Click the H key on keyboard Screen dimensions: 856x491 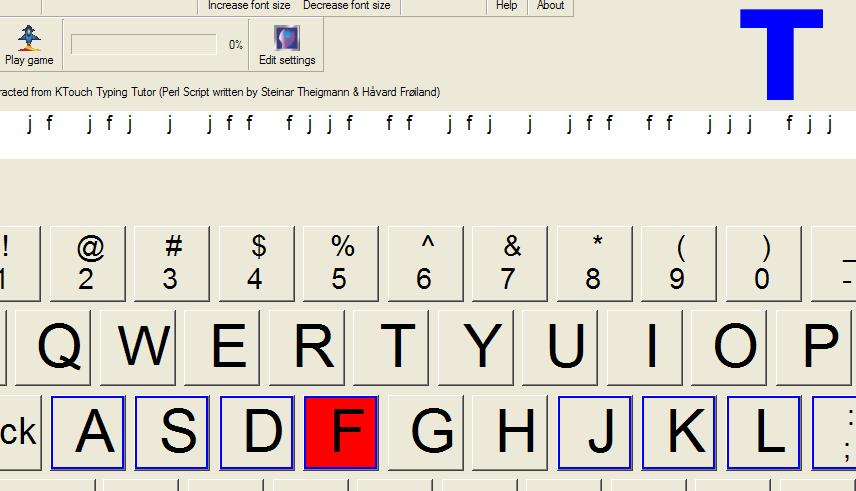pyautogui.click(x=510, y=433)
